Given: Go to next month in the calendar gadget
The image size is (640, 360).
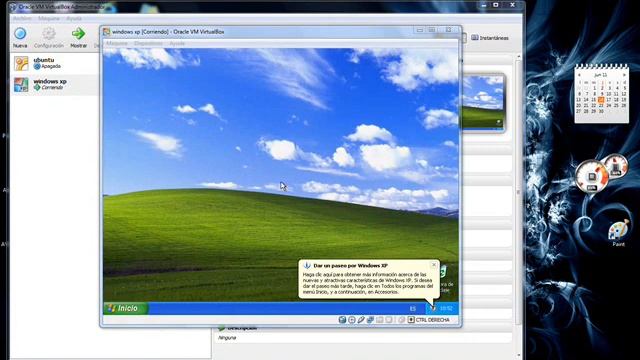Looking at the screenshot, I should point(624,75).
